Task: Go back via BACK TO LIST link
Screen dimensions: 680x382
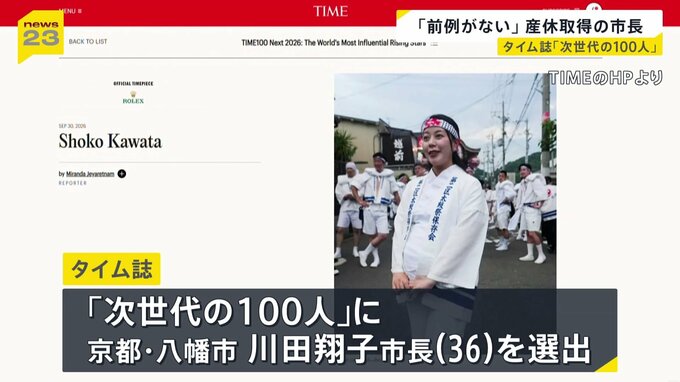Action: pyautogui.click(x=88, y=42)
